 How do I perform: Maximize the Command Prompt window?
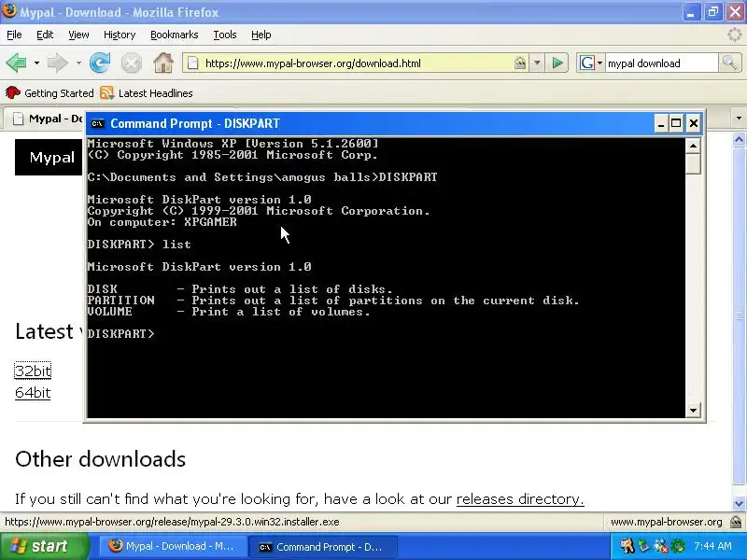tap(676, 123)
